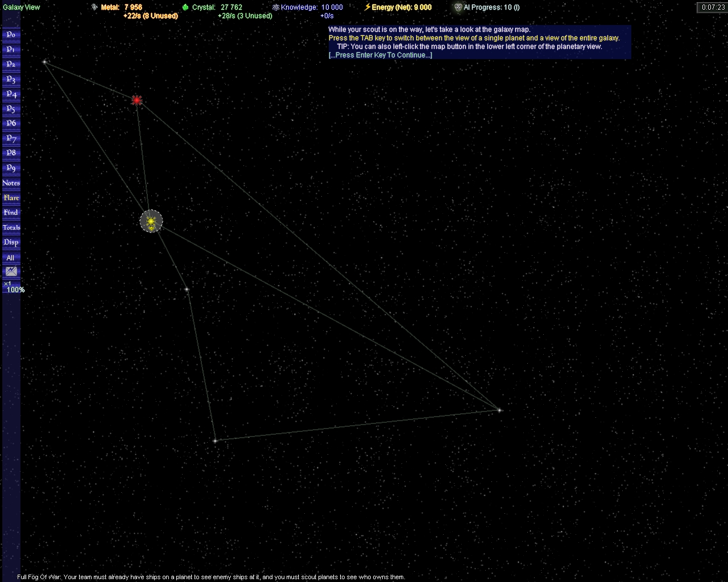Select the P5 sidebar item
The height and width of the screenshot is (582, 728).
tap(11, 109)
